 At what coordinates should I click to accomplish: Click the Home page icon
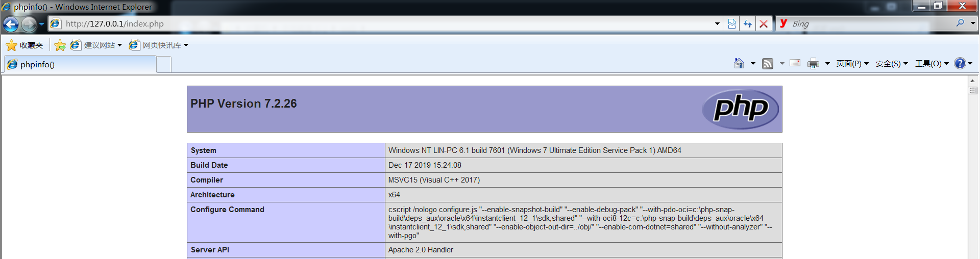(739, 63)
